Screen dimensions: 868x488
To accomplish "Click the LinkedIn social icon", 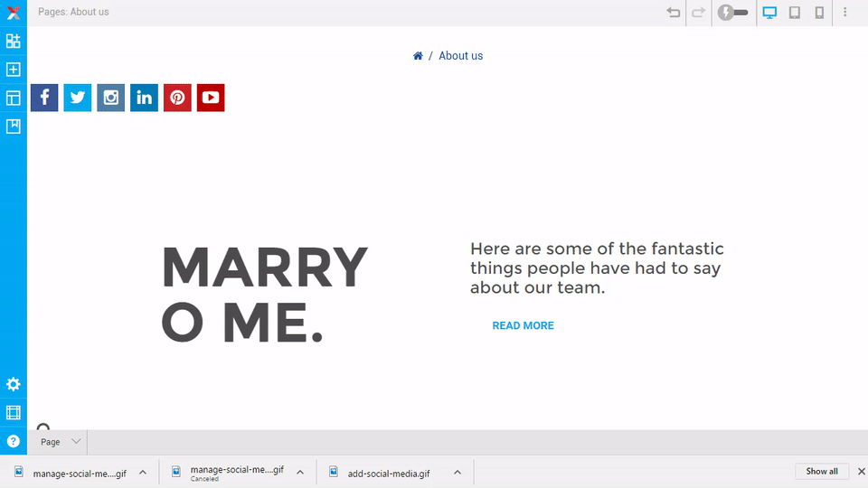I will point(144,98).
